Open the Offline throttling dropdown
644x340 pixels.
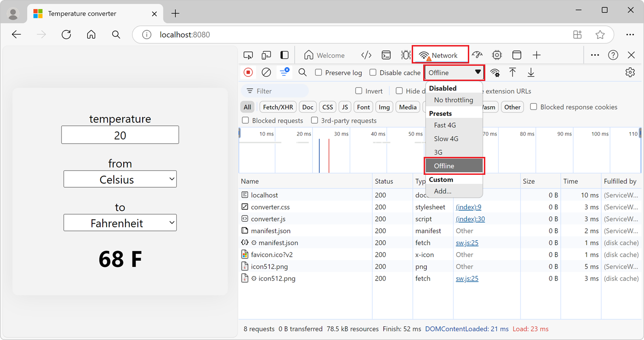coord(454,73)
